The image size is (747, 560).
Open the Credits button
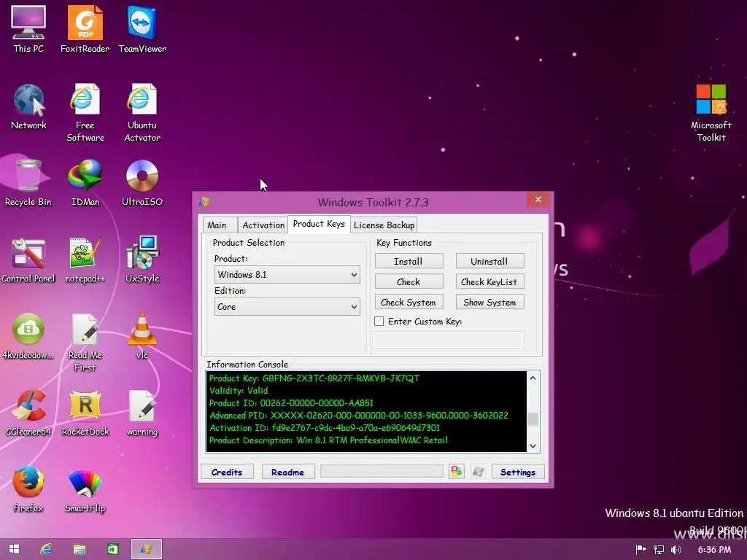tap(227, 472)
